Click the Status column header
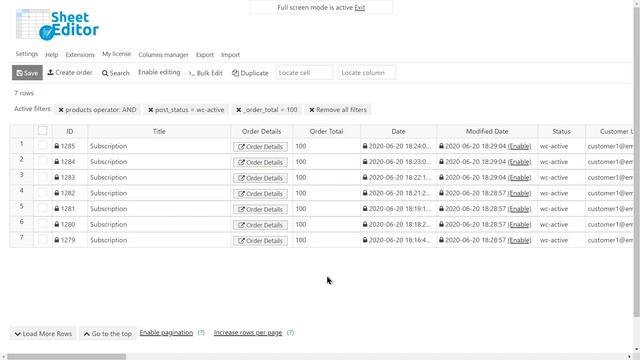This screenshot has width=640, height=360. [x=561, y=131]
